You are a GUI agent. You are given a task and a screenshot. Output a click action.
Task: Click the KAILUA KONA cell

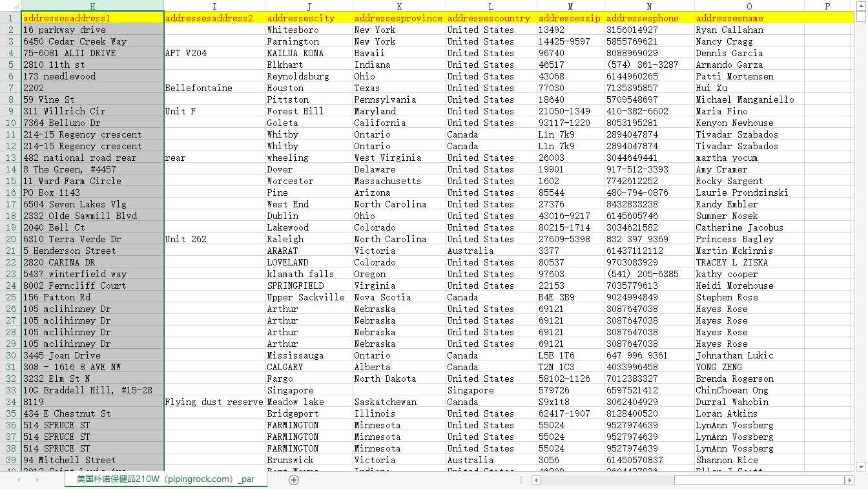pyautogui.click(x=309, y=53)
